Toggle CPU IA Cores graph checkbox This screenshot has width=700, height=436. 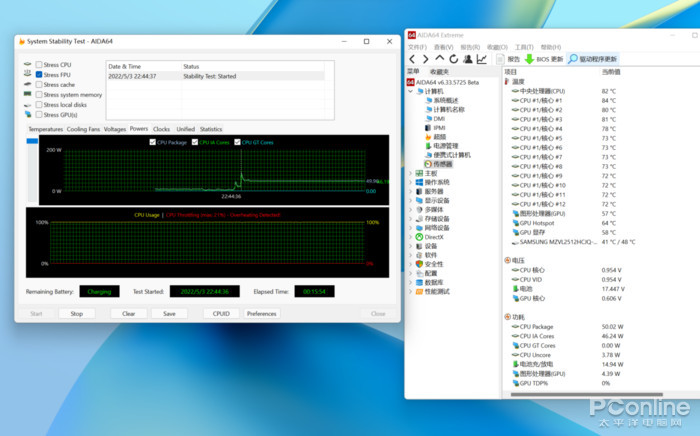[x=195, y=142]
